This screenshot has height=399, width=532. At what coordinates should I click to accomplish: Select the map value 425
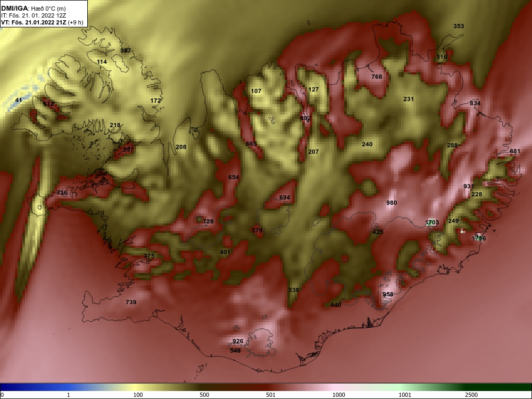[x=378, y=232]
